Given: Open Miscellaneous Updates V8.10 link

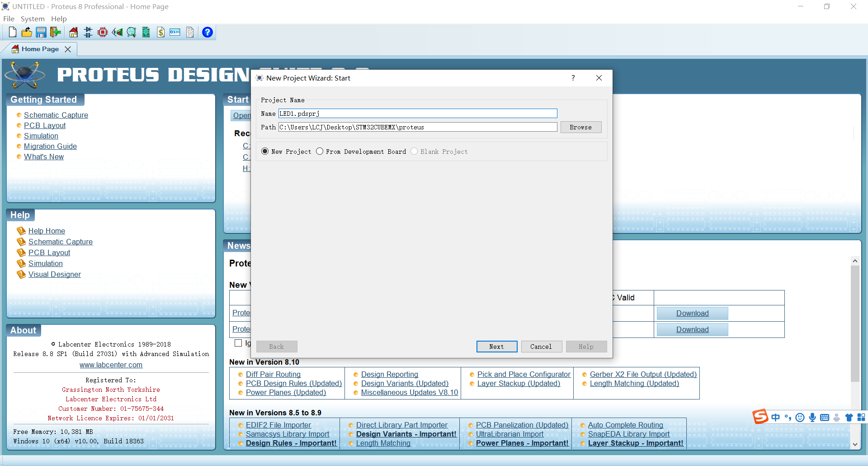Looking at the screenshot, I should coord(410,392).
